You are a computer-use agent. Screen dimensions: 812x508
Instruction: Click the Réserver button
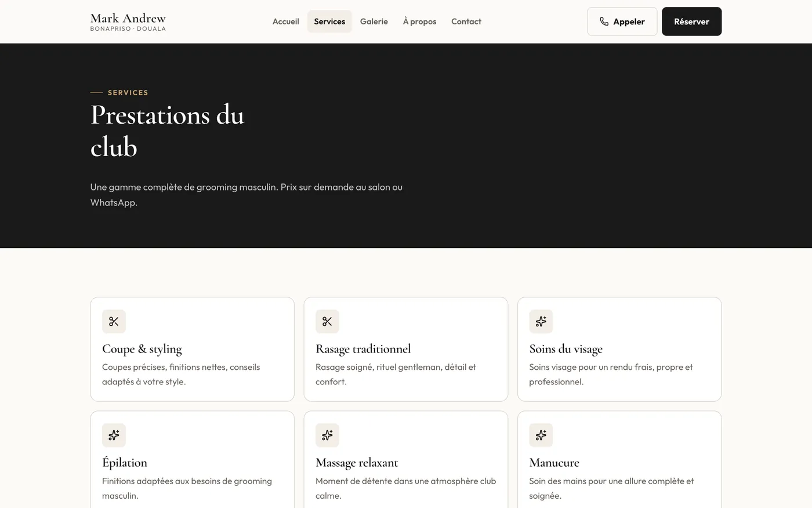[691, 21]
